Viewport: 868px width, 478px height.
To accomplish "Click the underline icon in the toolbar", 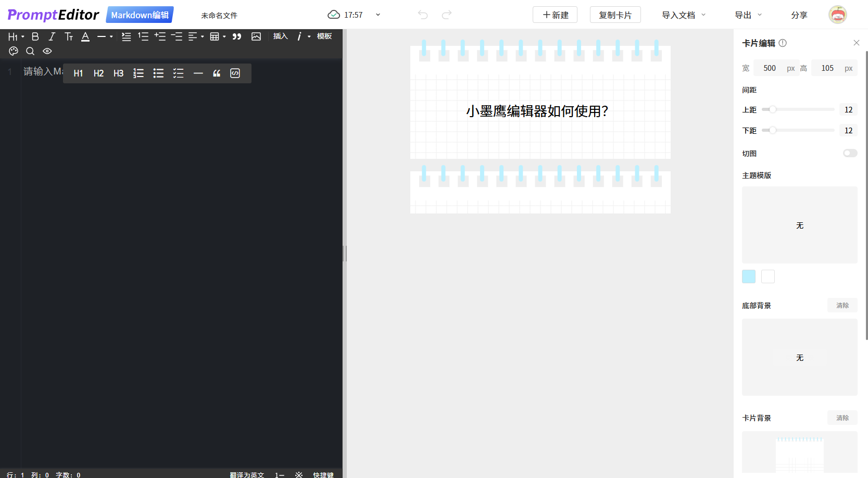I will click(x=85, y=36).
